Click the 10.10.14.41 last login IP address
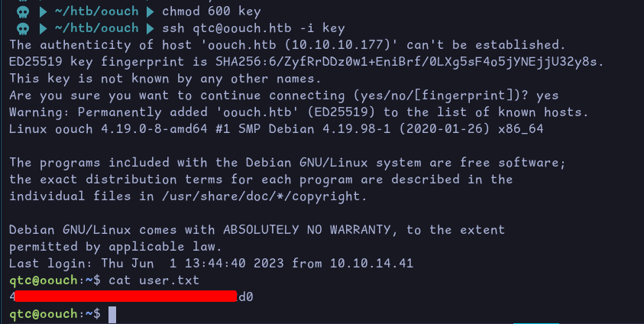 tap(371, 264)
